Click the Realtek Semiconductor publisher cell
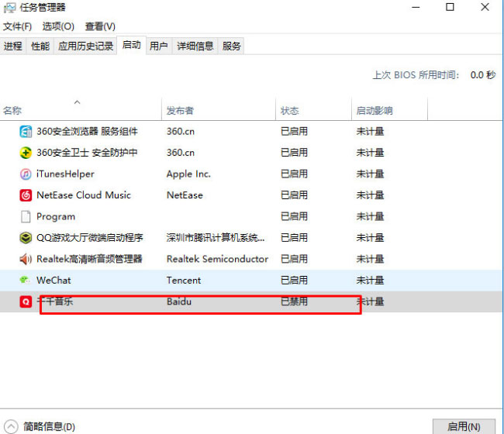The image size is (504, 434). click(217, 259)
